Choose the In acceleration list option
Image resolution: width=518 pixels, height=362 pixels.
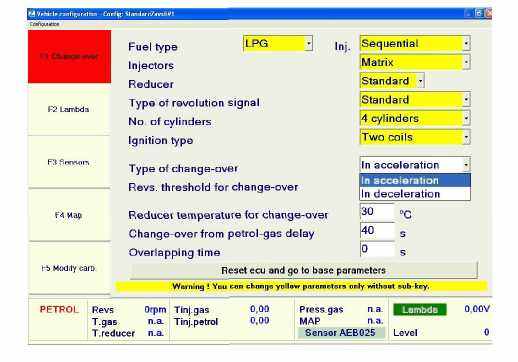point(415,180)
